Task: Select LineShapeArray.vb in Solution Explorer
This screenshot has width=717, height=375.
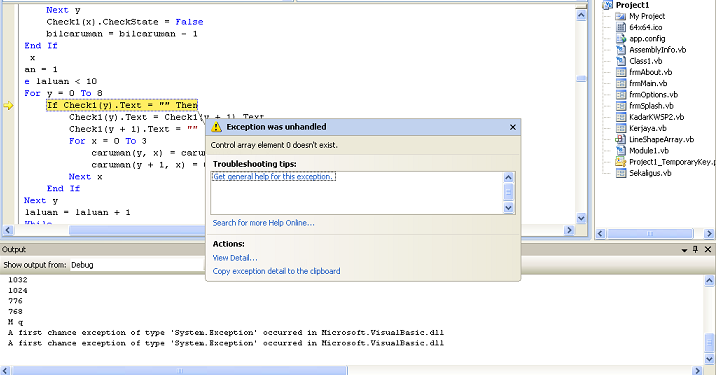Action: coord(661,139)
